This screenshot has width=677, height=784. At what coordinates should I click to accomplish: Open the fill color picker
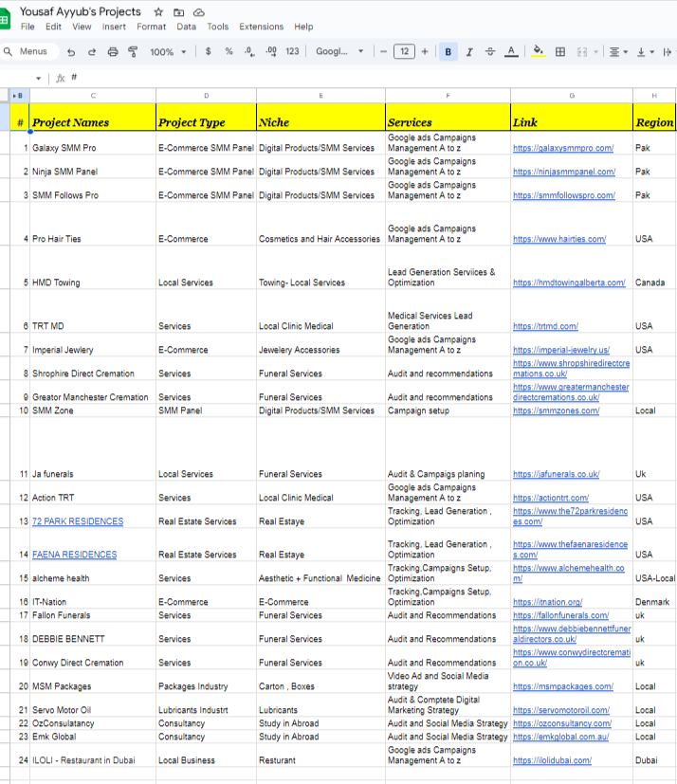pos(538,51)
